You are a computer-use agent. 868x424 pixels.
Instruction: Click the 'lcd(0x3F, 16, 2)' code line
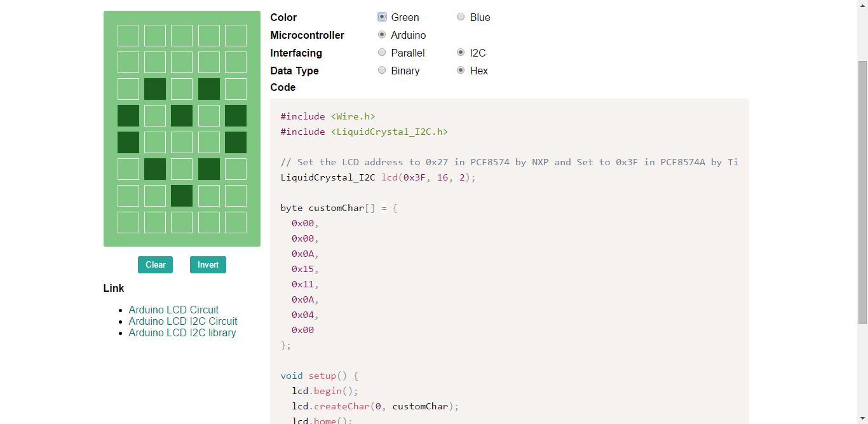point(378,177)
